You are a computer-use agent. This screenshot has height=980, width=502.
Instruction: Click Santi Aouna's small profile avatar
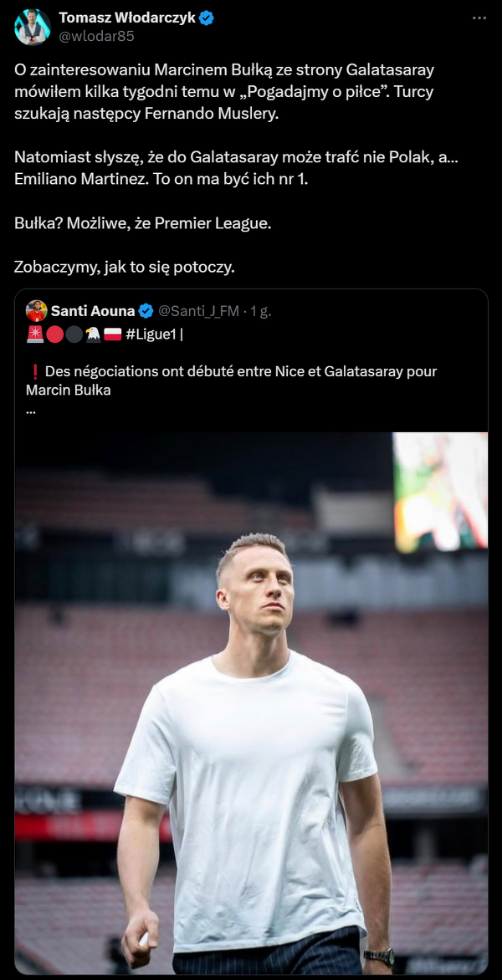pyautogui.click(x=36, y=311)
